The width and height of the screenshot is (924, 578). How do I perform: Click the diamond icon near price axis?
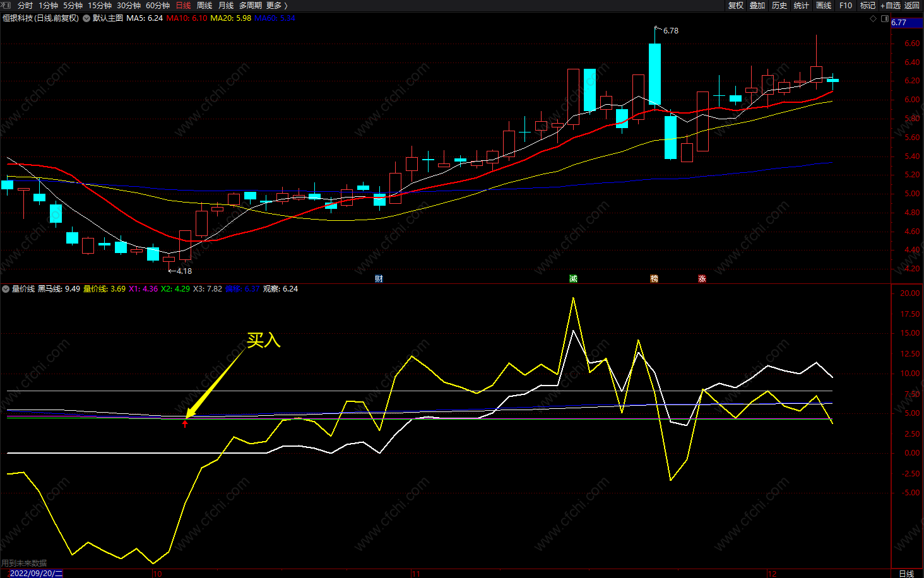coord(874,18)
